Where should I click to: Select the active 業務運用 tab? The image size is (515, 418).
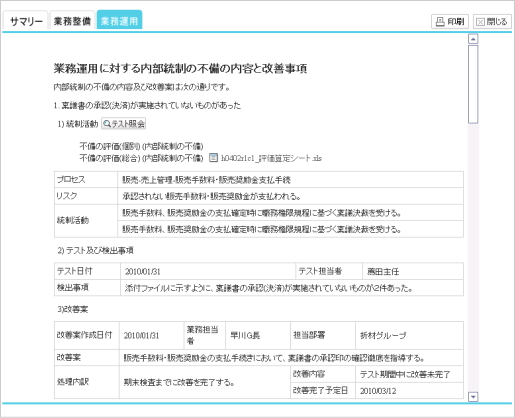pyautogui.click(x=119, y=21)
